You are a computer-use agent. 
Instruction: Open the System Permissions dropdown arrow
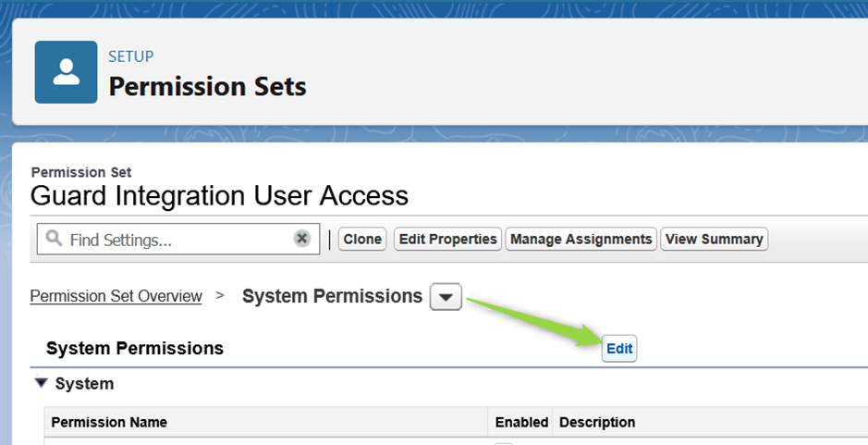tap(446, 297)
